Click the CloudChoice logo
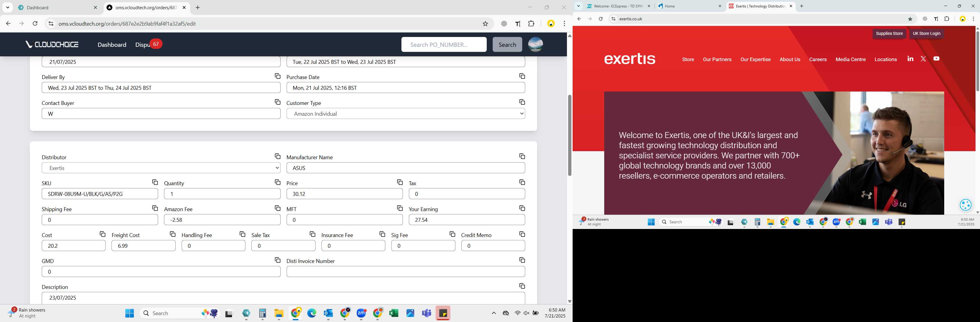This screenshot has width=980, height=322. pos(52,44)
